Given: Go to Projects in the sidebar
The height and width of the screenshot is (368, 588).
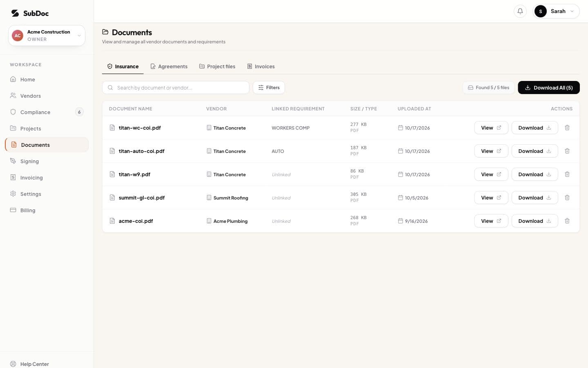Looking at the screenshot, I should 47,128.
